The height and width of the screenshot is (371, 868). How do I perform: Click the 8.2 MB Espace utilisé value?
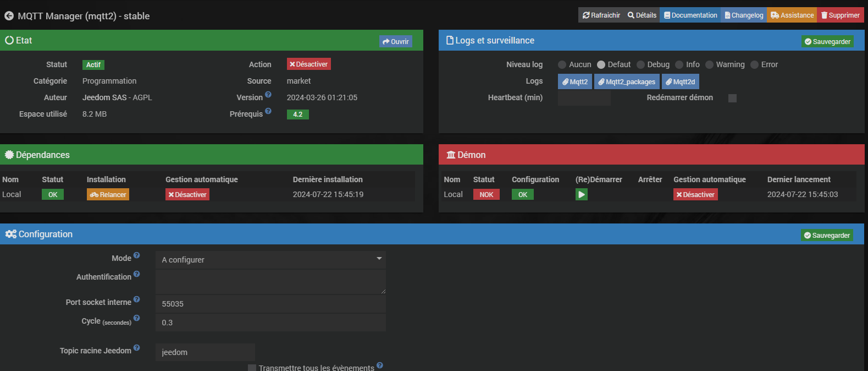(x=95, y=114)
